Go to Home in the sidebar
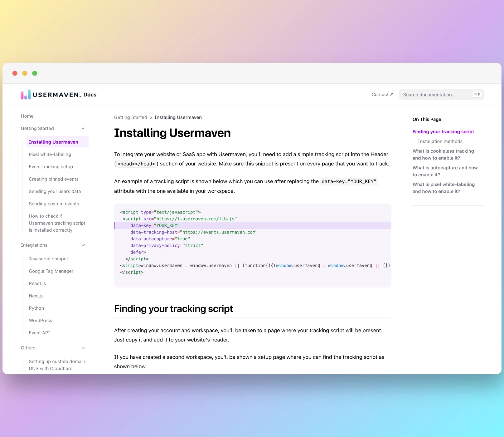 pyautogui.click(x=27, y=116)
